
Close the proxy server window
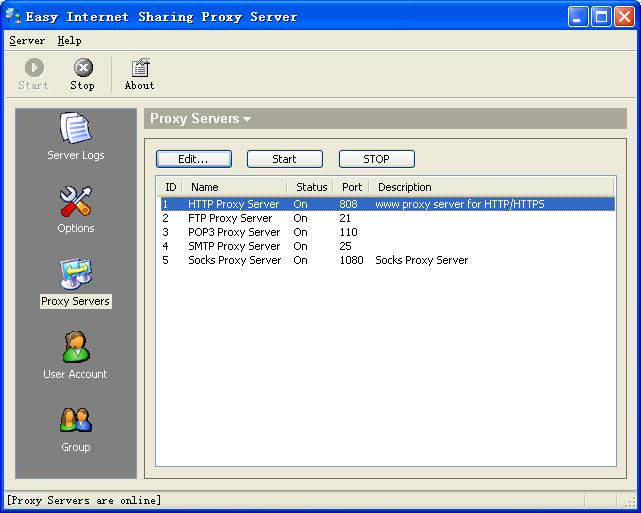coord(625,17)
